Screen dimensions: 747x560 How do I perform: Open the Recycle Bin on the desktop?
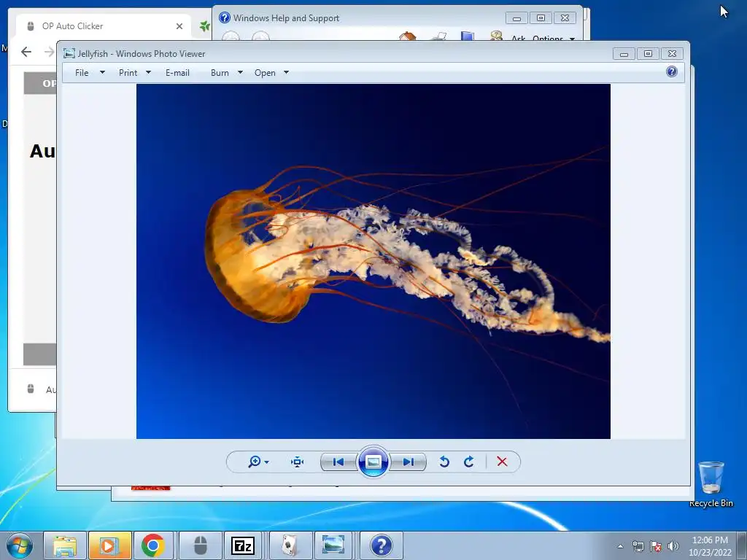pos(711,483)
